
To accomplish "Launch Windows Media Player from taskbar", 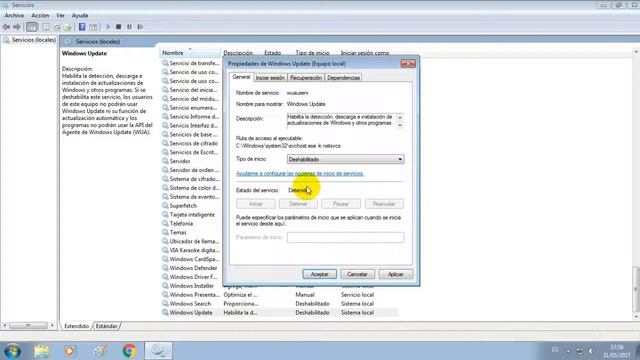I will point(70,351).
